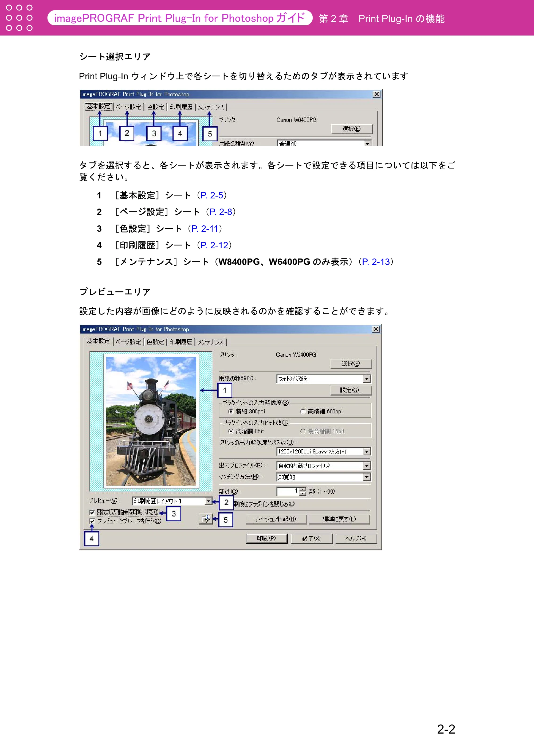Click the locomotive preview image
The image size is (534, 756).
(x=151, y=421)
